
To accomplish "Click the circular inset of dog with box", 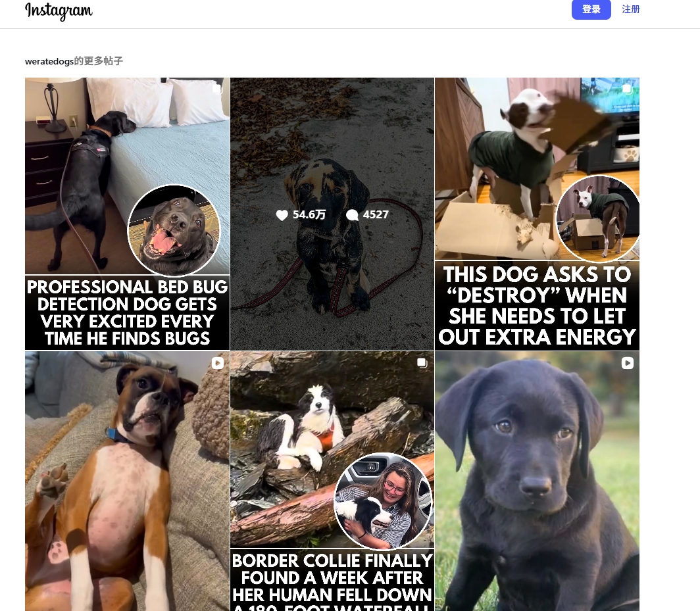I will pos(598,218).
